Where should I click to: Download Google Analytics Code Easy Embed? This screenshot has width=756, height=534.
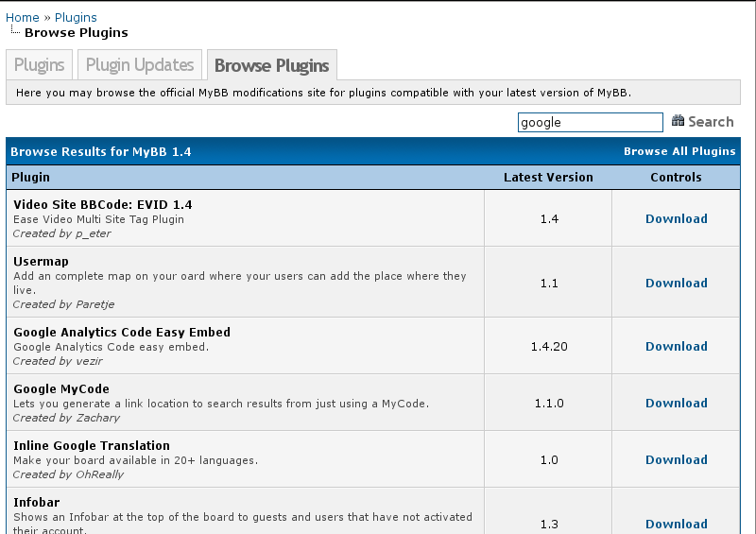pos(676,346)
